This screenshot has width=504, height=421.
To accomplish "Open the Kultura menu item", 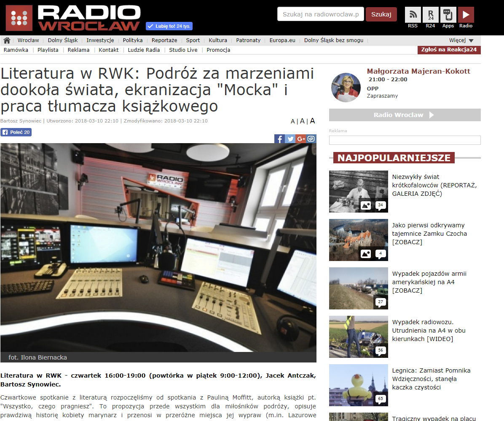I will coord(218,40).
